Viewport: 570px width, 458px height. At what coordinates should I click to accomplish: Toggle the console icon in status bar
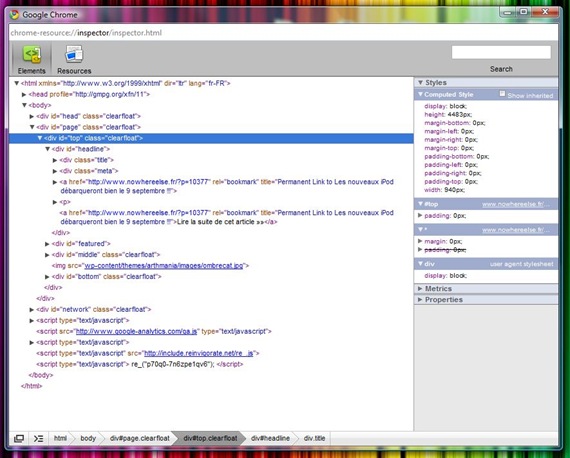pos(39,438)
